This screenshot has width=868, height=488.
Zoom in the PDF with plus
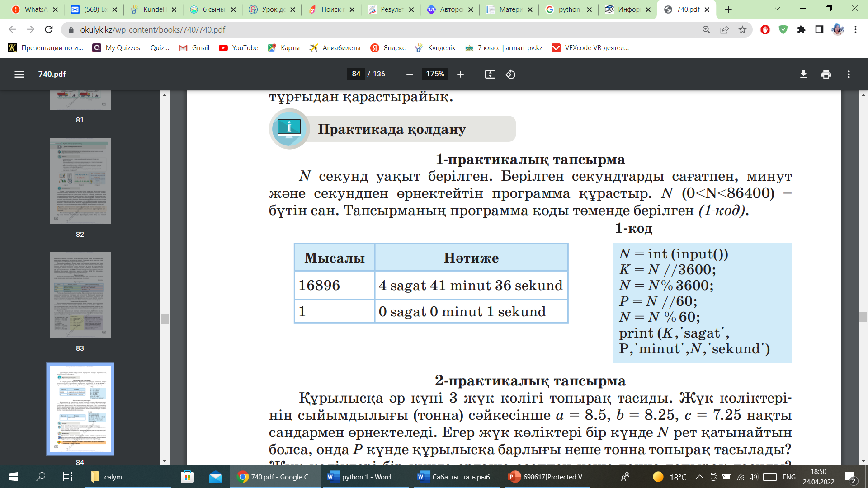click(460, 74)
